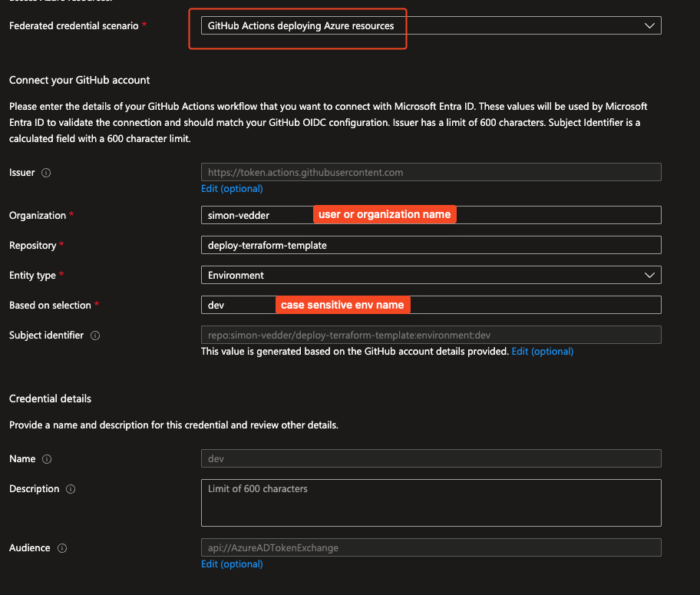The height and width of the screenshot is (595, 700).
Task: Click the Repository input field
Action: pos(431,245)
